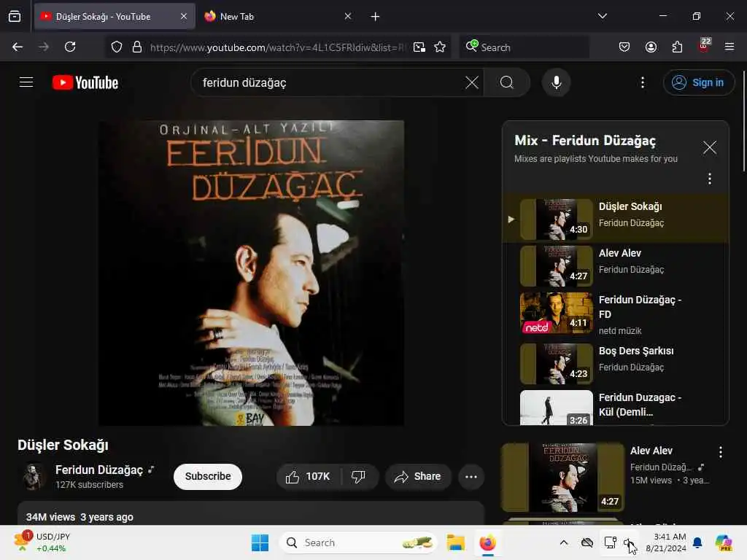List all tabs dropdown arrow

click(x=602, y=16)
